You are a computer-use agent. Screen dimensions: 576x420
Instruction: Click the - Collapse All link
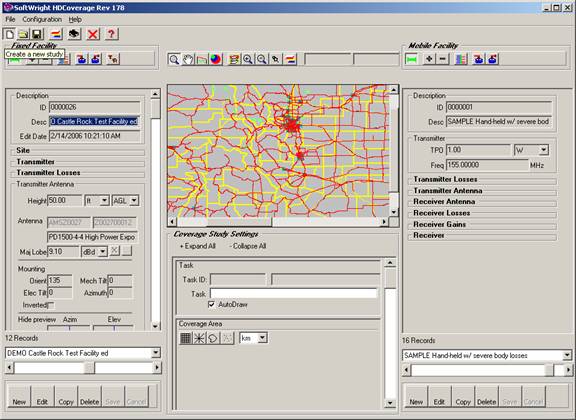coord(248,246)
